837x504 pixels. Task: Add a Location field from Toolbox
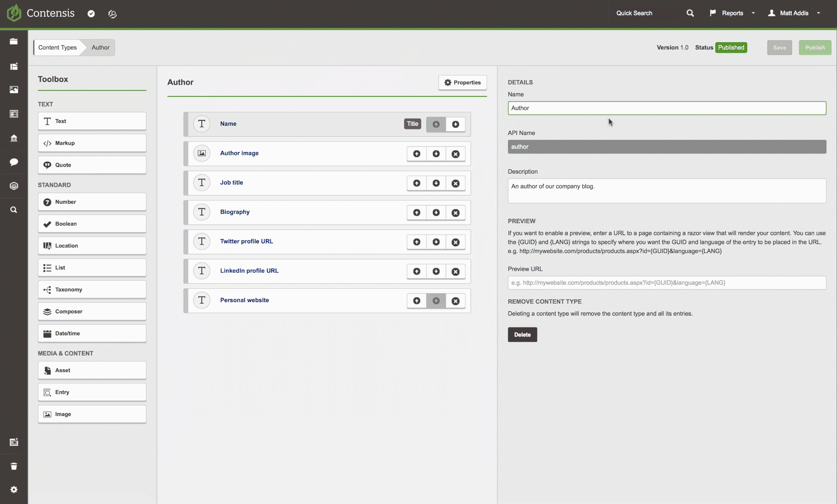pyautogui.click(x=92, y=245)
